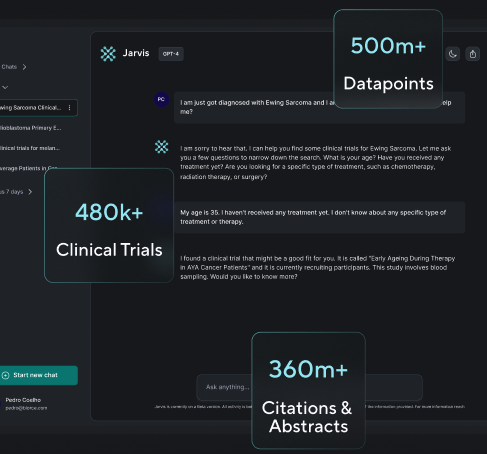Expand the Chats chevron in sidebar
This screenshot has width=487, height=454.
(24, 67)
